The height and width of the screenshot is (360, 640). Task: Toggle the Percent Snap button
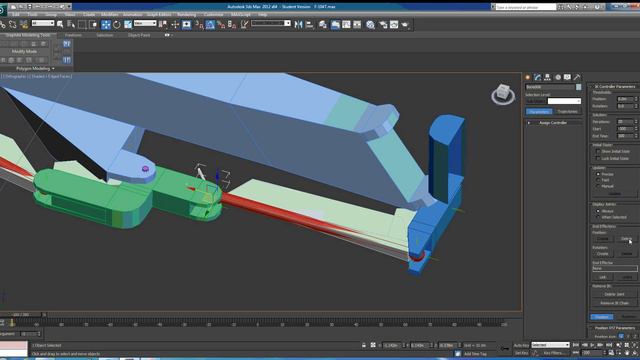tap(221, 24)
